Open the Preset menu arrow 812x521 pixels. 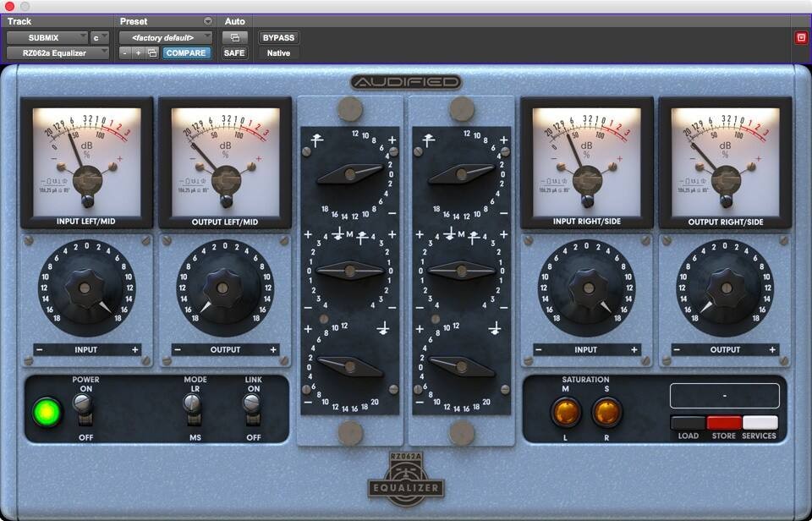coord(208,21)
